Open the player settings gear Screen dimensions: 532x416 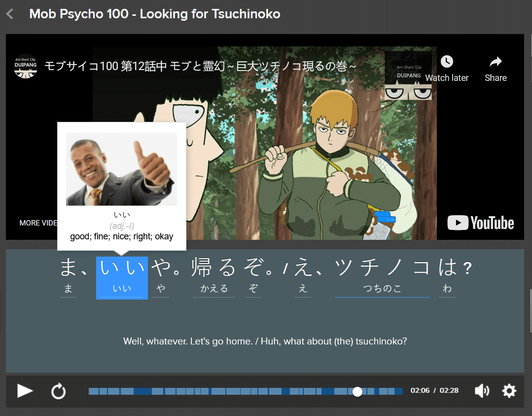509,391
